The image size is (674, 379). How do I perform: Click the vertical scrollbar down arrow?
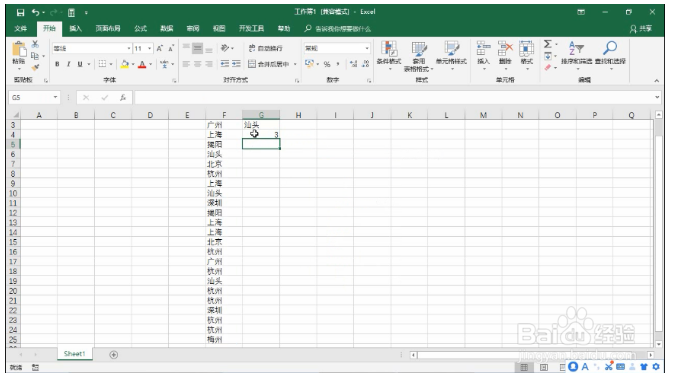pyautogui.click(x=659, y=344)
